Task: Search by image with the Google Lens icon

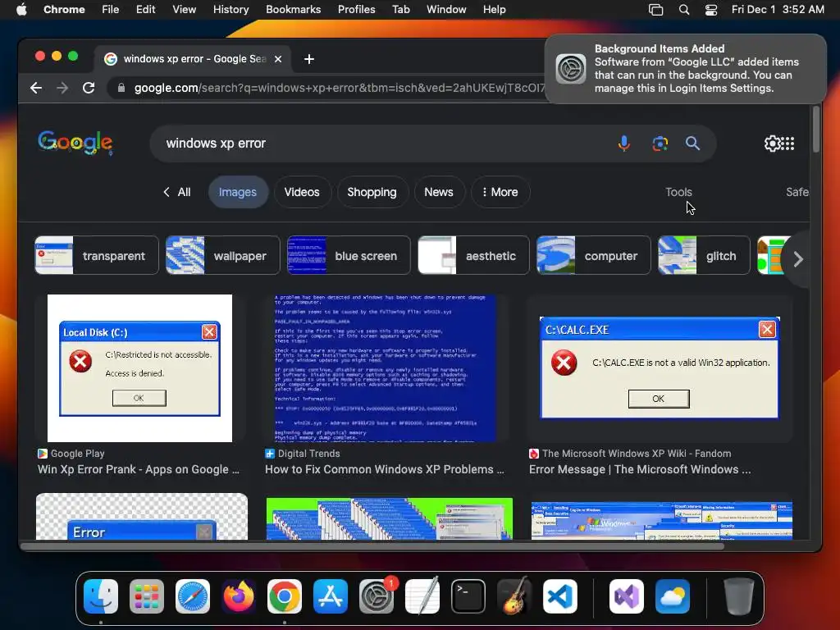Action: click(x=660, y=144)
